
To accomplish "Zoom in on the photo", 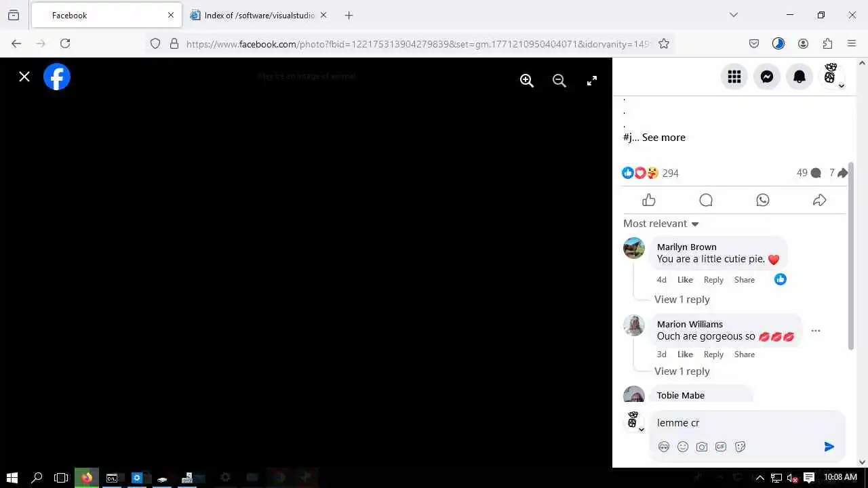I will click(x=527, y=81).
